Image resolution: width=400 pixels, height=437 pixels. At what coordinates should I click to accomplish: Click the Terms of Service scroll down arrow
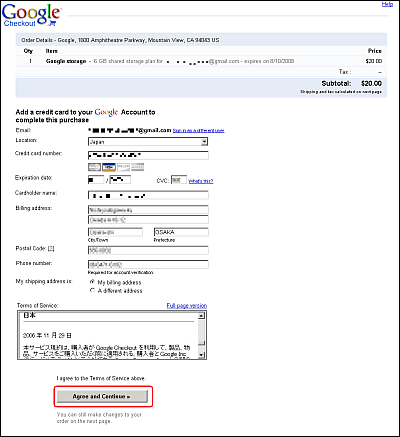pyautogui.click(x=201, y=355)
